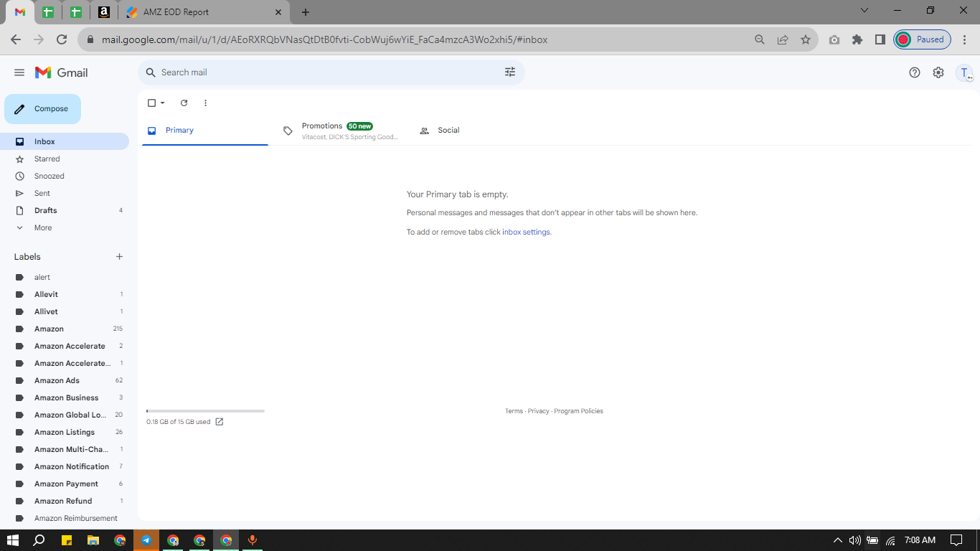This screenshot has height=551, width=980.
Task: Open File Explorer from taskbar
Action: coord(93,540)
